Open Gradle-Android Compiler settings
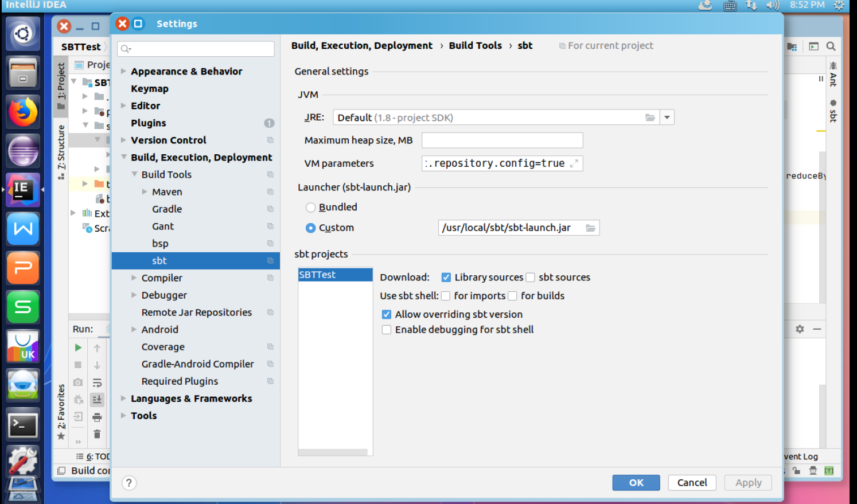 point(197,364)
